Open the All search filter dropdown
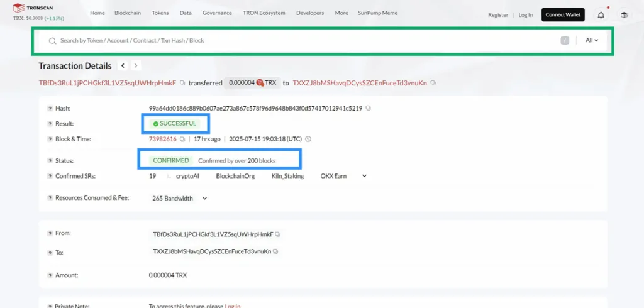This screenshot has width=644, height=308. coord(591,40)
